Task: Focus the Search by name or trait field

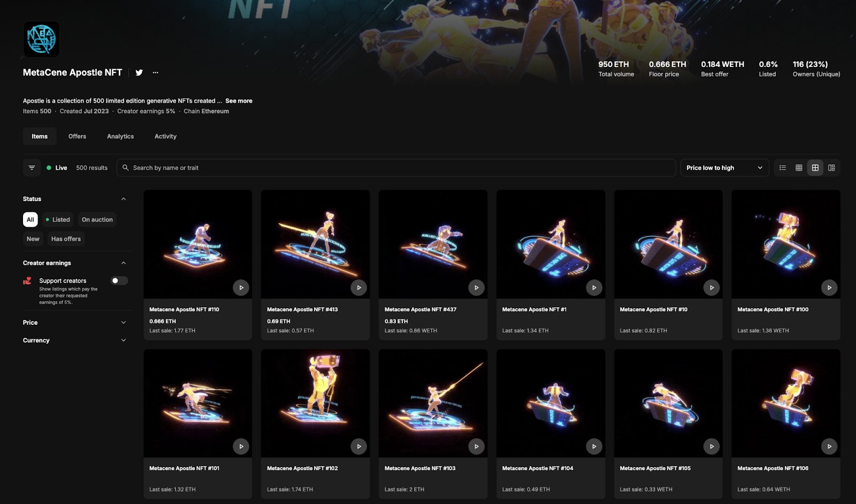Action: click(396, 168)
